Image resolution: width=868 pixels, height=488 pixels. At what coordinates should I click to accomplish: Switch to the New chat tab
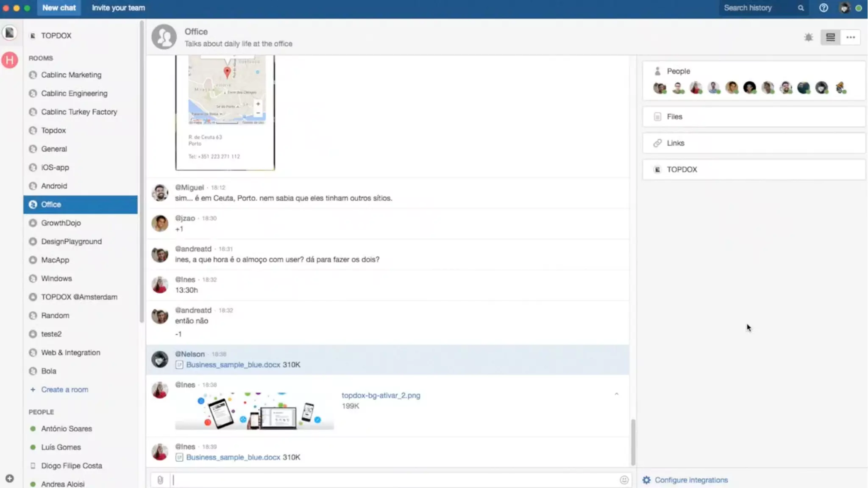pyautogui.click(x=59, y=8)
